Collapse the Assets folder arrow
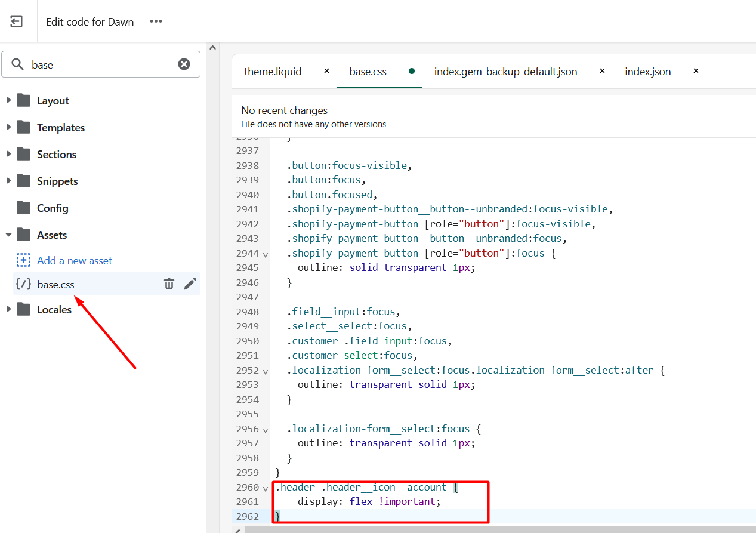The image size is (756, 533). click(9, 235)
